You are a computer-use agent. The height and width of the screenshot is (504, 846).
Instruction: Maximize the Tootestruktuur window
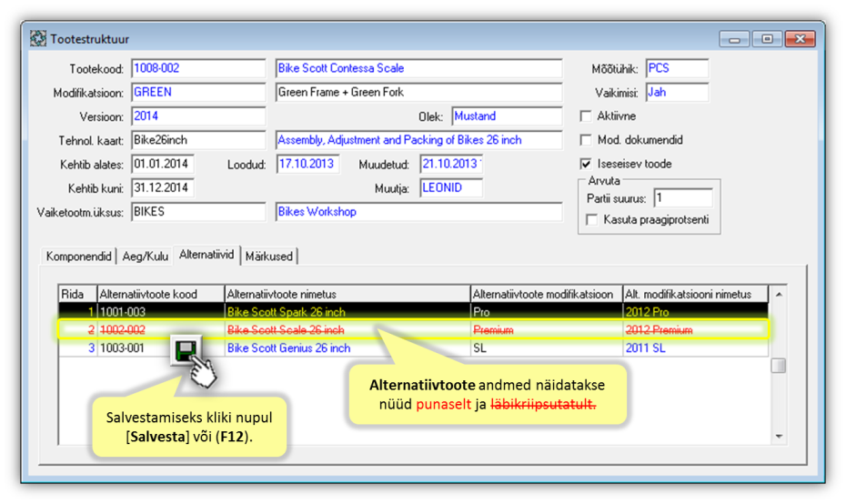click(x=767, y=39)
